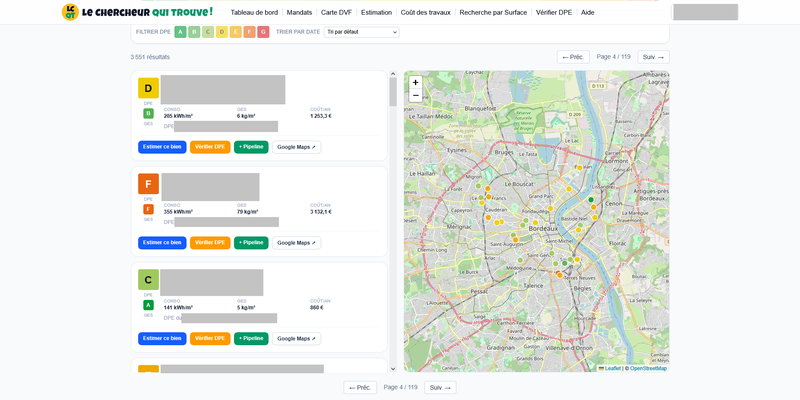
Task: Open Google Maps for the F-rated listing
Action: click(x=296, y=243)
